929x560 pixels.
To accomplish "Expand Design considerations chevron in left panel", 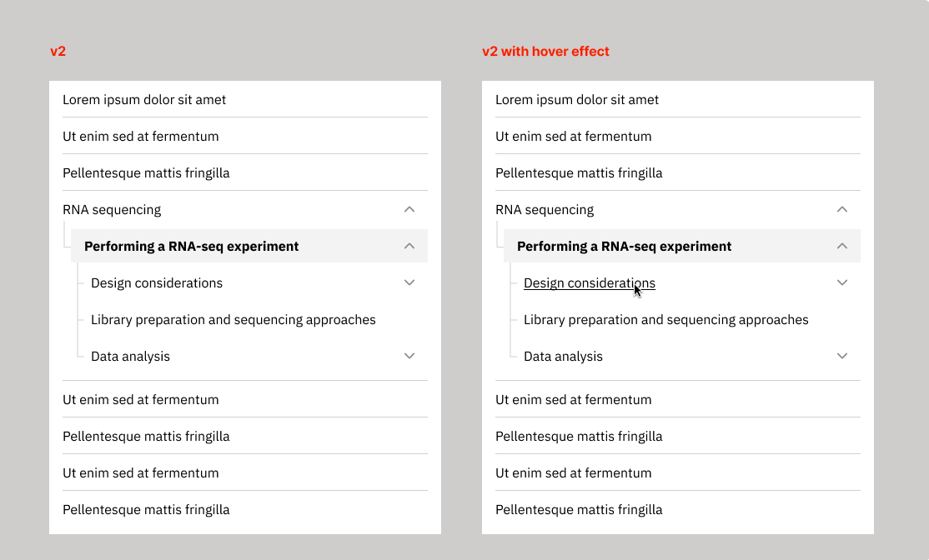I will 409,283.
